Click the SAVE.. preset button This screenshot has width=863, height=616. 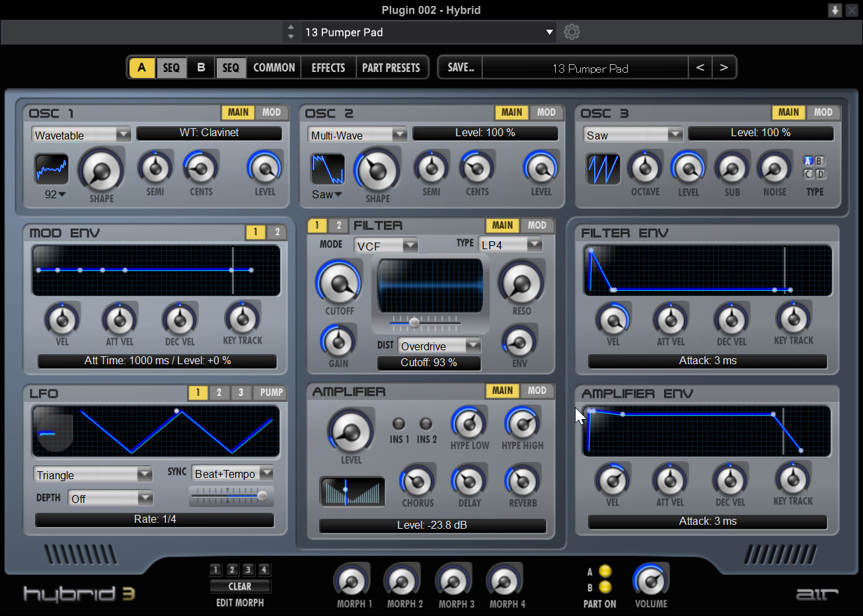point(461,67)
